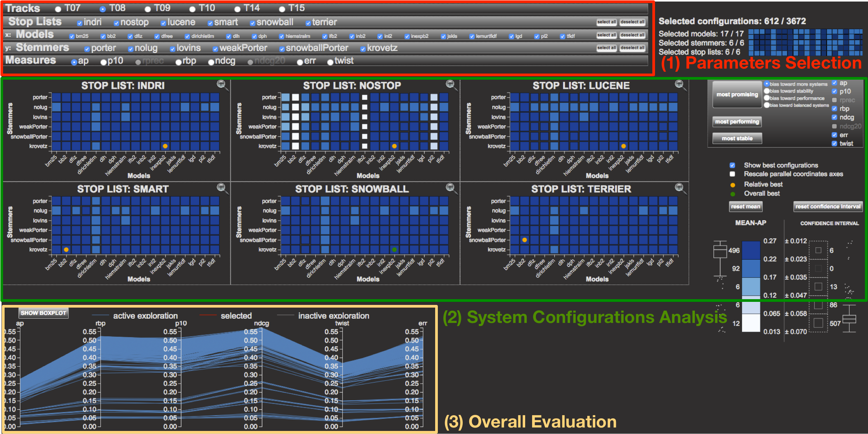Screen dimensions: 868x434
Task: Enlarge the STOP LIST: SMART heatmap
Action: tap(221, 187)
